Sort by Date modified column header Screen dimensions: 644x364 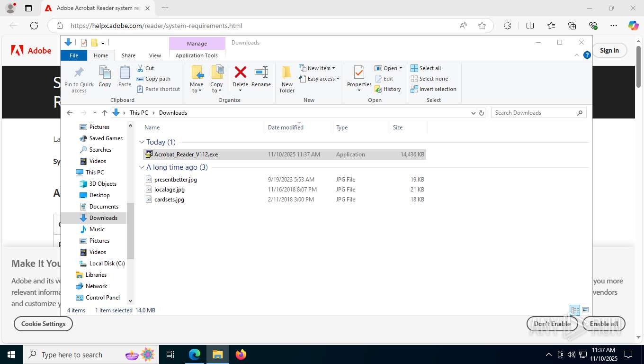(299, 127)
